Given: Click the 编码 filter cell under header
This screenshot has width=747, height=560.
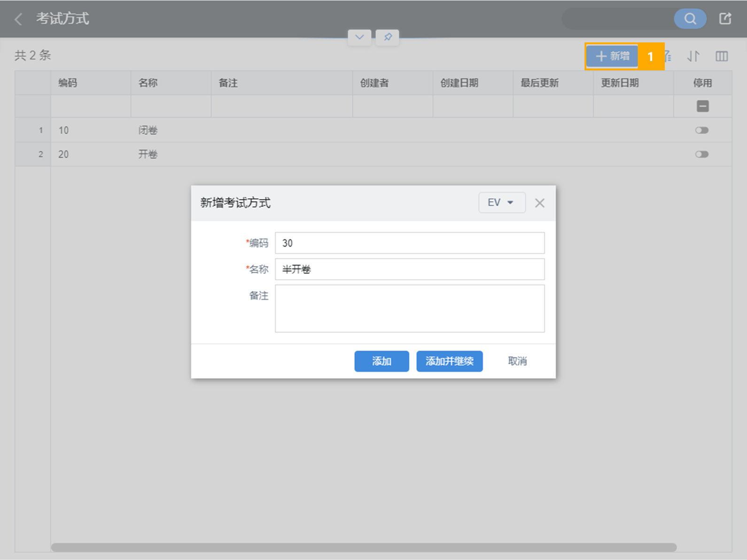Looking at the screenshot, I should point(91,106).
